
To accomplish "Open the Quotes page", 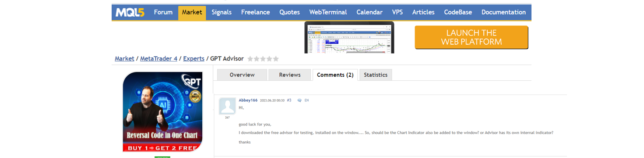I will 290,12.
